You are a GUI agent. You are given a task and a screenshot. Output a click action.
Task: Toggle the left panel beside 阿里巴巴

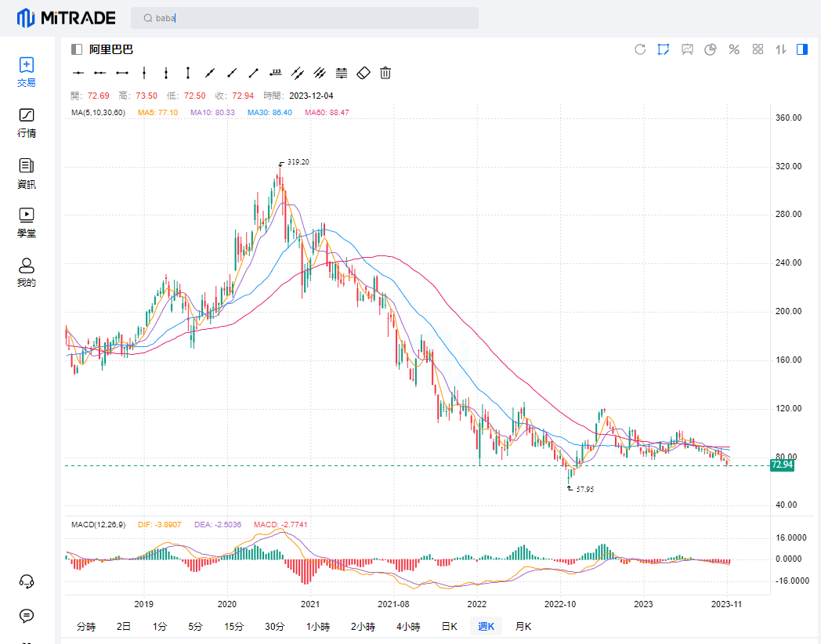click(x=76, y=49)
